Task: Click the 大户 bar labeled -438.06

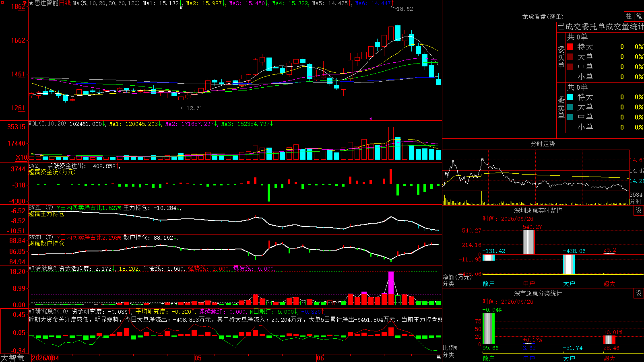Action: point(569,264)
